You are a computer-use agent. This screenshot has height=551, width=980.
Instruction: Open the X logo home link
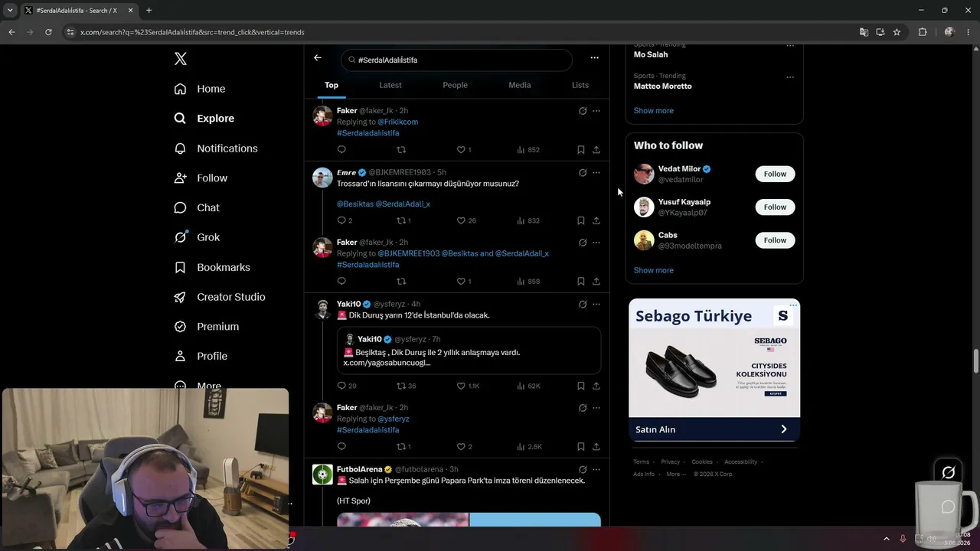[181, 59]
